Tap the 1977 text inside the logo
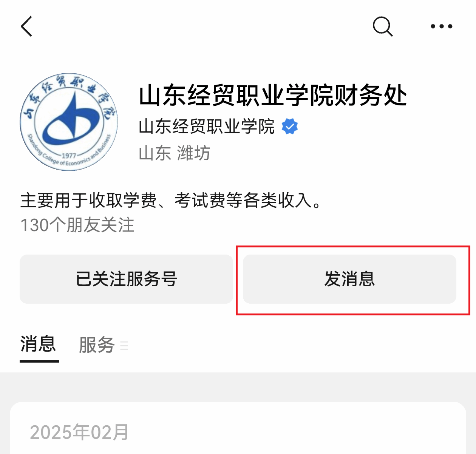476x454 pixels. coord(69,156)
